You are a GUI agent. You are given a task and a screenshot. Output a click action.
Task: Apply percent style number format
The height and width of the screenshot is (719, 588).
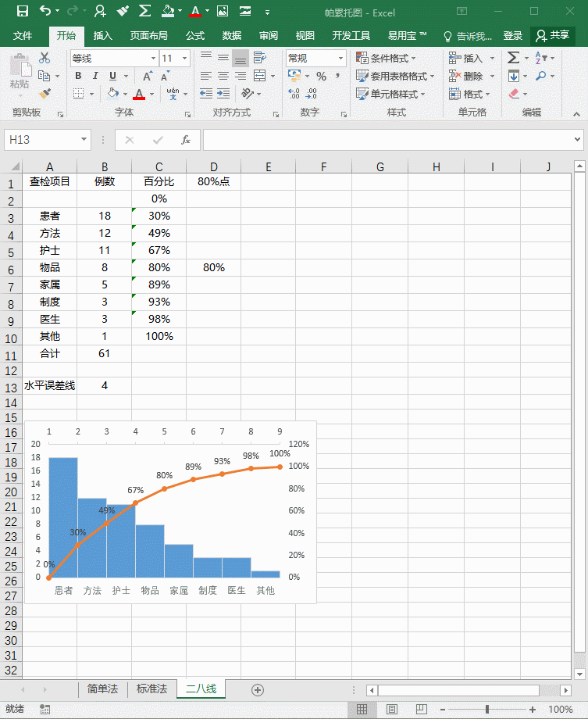(x=321, y=76)
